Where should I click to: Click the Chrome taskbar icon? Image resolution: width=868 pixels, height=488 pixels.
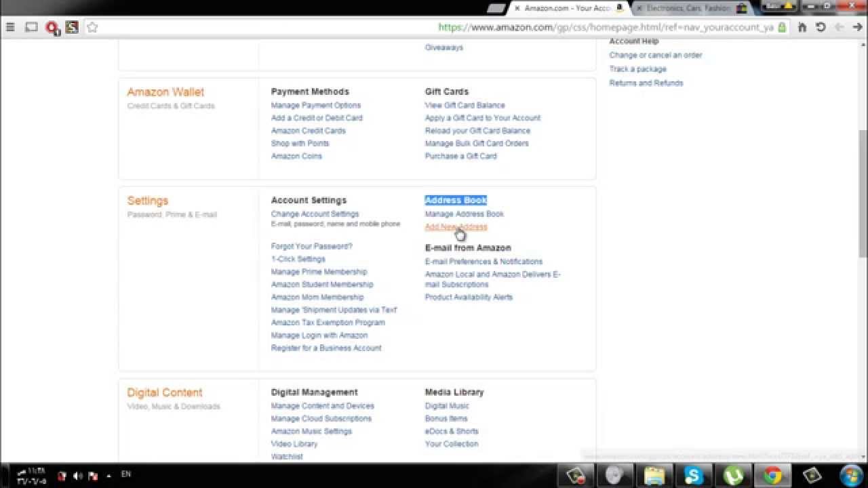772,475
